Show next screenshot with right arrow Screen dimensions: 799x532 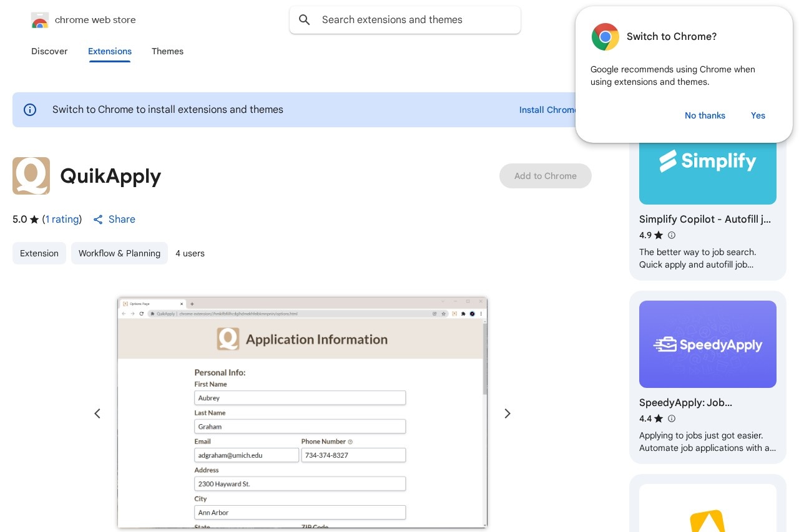click(x=507, y=414)
